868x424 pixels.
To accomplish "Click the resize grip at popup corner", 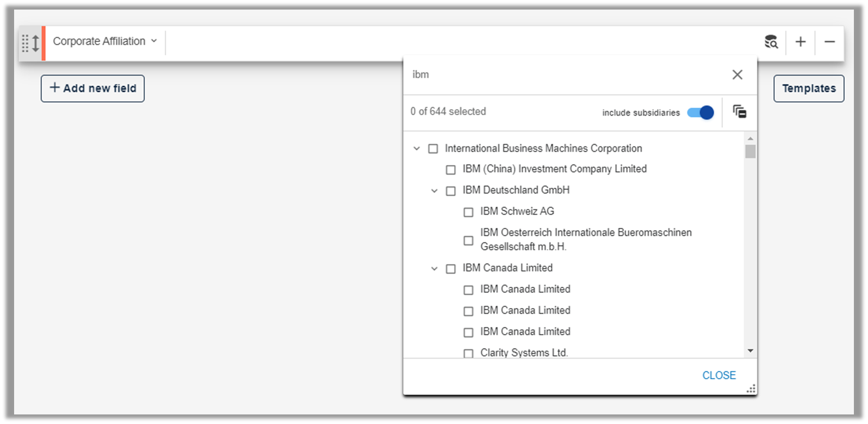I will 751,389.
